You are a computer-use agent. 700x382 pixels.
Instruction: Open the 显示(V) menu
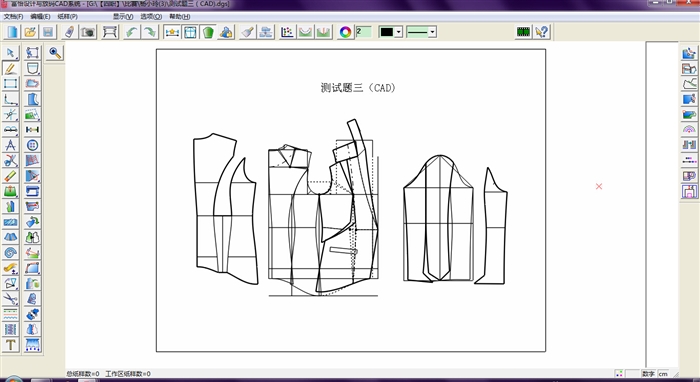(x=123, y=17)
